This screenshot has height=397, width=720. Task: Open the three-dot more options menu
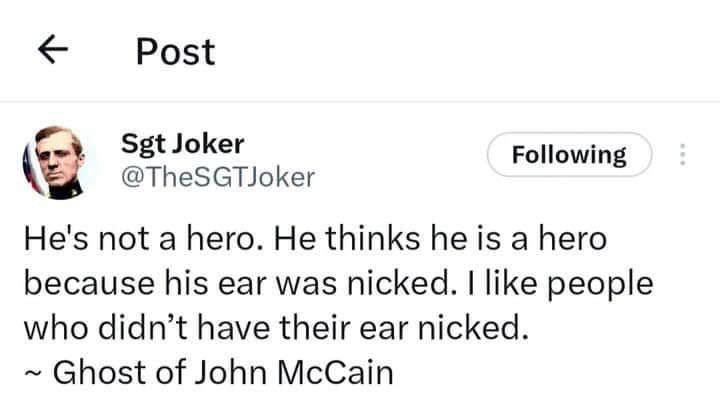682,155
